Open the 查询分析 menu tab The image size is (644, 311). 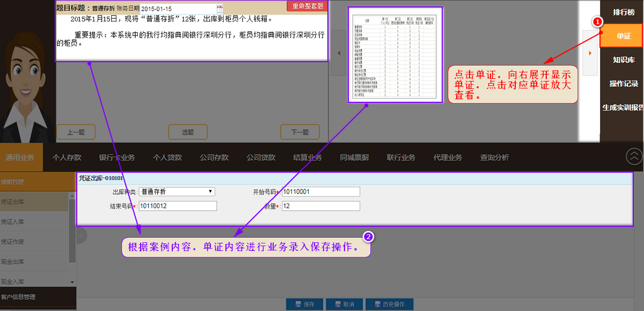point(494,158)
